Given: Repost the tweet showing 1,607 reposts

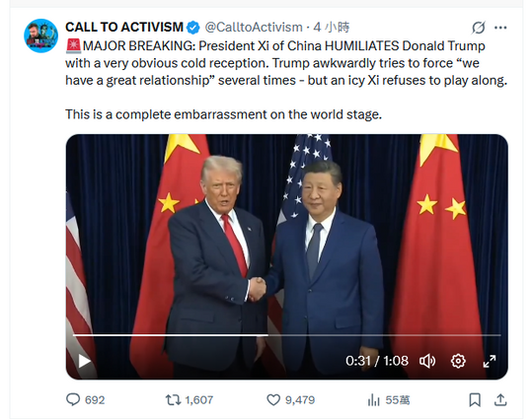Looking at the screenshot, I should click(x=189, y=400).
